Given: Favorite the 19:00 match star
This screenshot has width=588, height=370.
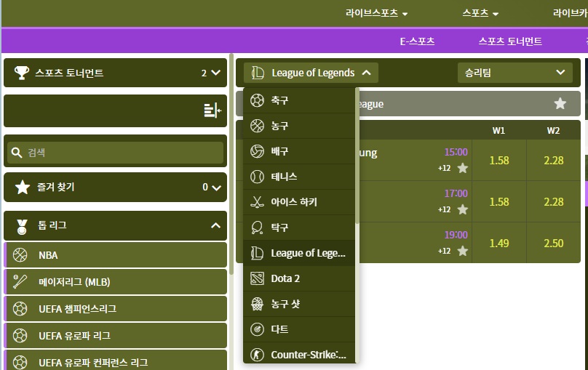Looking at the screenshot, I should pos(463,251).
